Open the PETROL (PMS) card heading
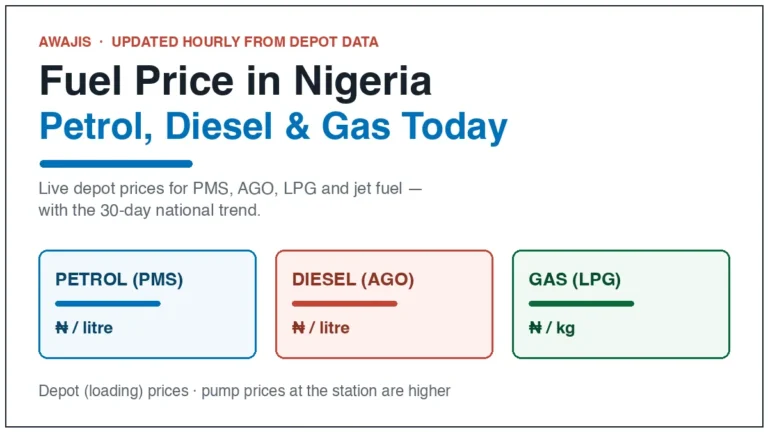 click(x=119, y=279)
